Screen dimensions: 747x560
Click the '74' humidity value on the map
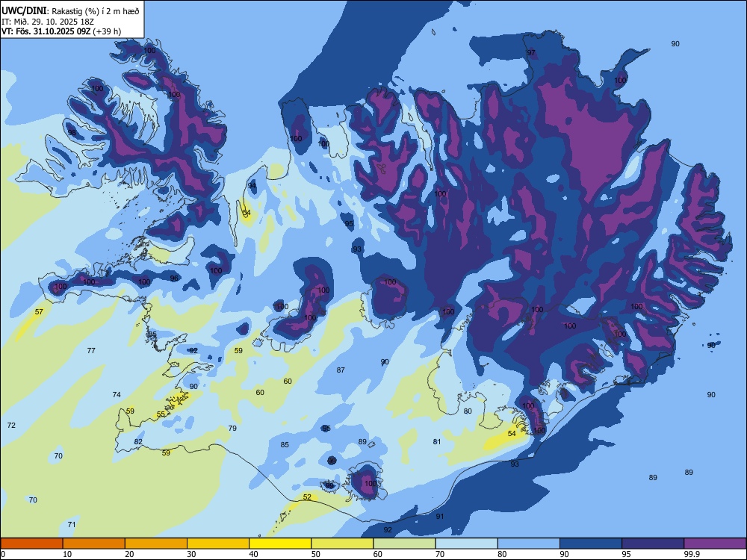tap(117, 395)
